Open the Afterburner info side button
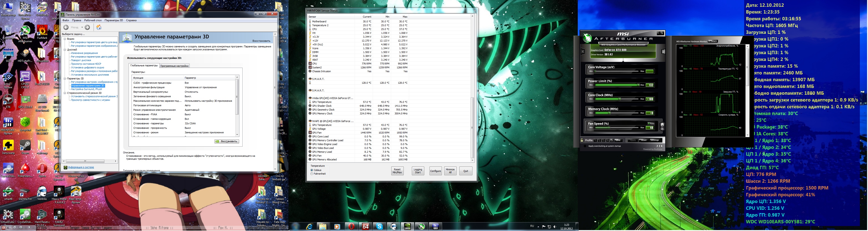The image size is (868, 231). coord(663,52)
